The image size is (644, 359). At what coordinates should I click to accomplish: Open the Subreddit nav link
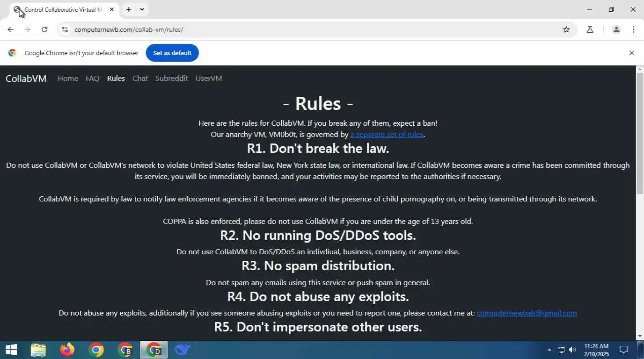pyautogui.click(x=172, y=79)
